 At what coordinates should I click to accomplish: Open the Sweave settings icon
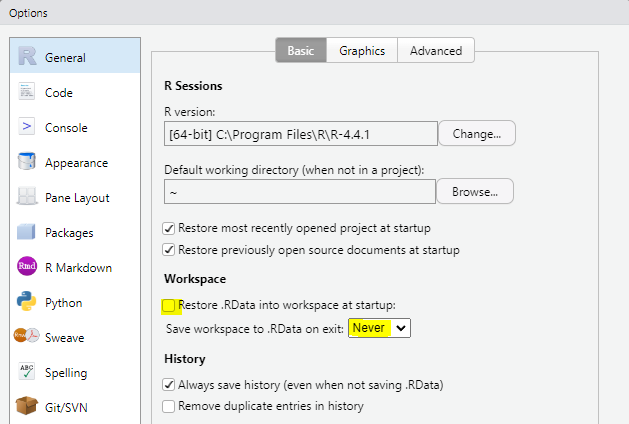tap(26, 336)
